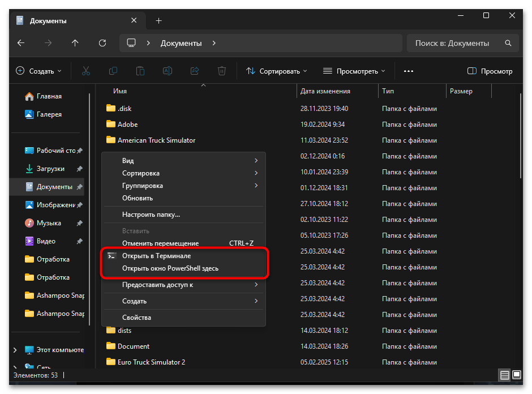Expand the context menu Создать submenu
Screen dimensions: 532x394
[x=183, y=301]
